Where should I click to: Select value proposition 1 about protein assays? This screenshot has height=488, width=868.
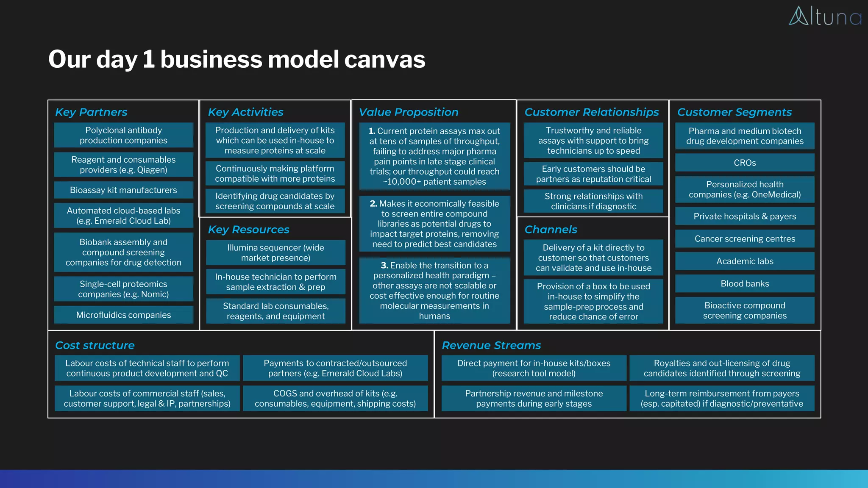(434, 156)
